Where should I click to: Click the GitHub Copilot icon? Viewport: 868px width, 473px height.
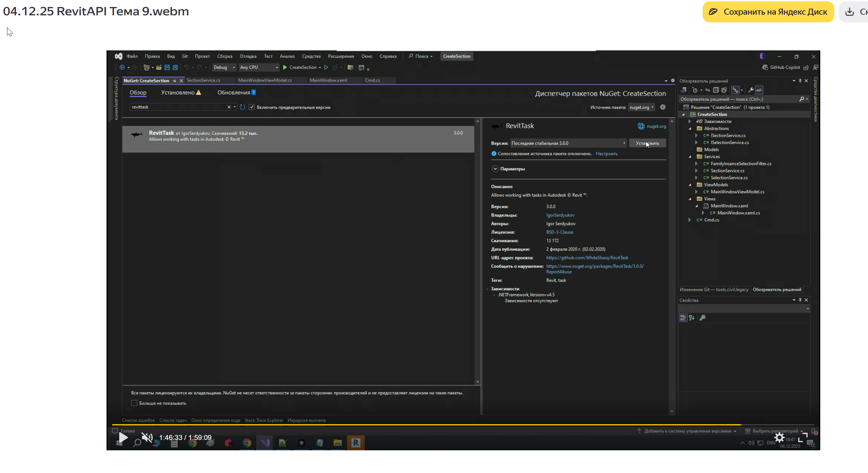click(765, 67)
